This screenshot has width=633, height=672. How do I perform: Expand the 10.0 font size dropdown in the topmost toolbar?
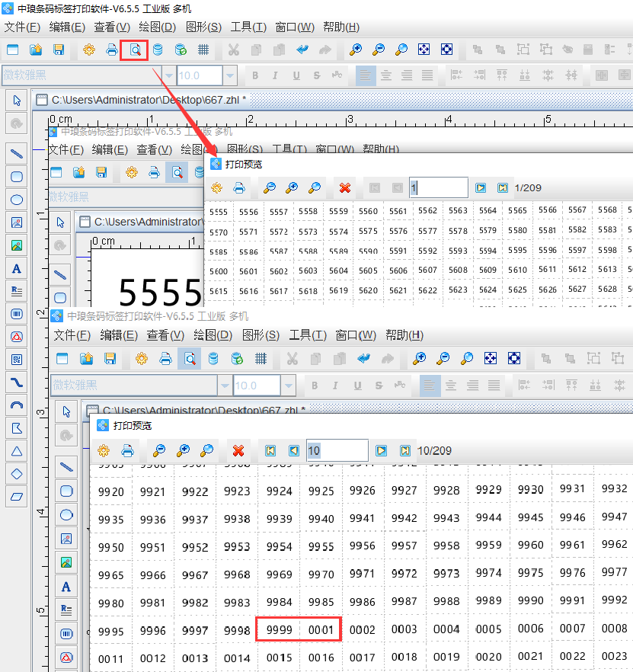pos(230,75)
